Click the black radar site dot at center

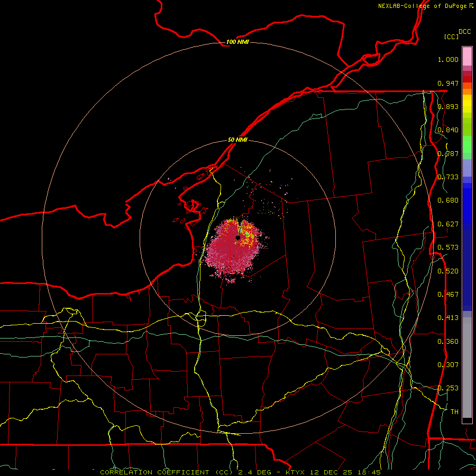point(237,237)
